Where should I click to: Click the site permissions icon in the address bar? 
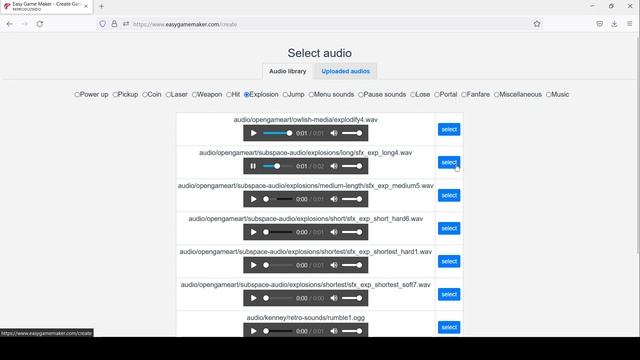pos(126,24)
